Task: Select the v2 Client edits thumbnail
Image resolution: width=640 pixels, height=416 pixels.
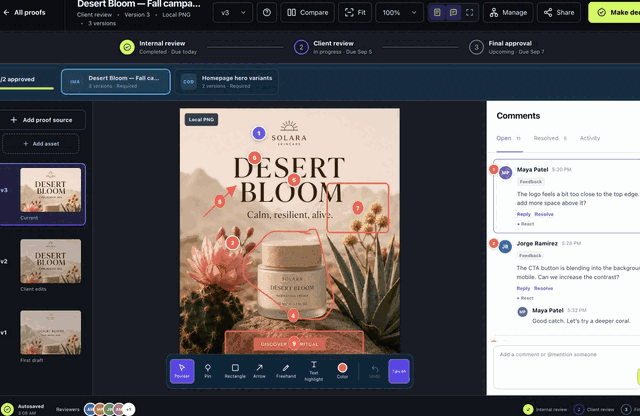Action: click(51, 261)
